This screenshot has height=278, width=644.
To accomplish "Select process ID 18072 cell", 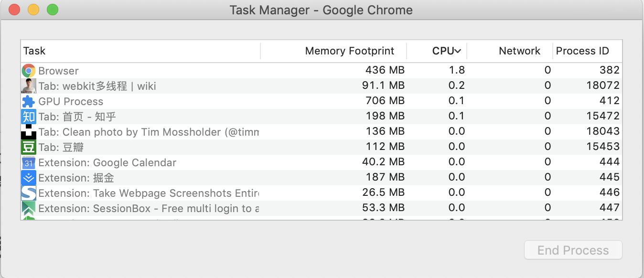I will [x=603, y=86].
